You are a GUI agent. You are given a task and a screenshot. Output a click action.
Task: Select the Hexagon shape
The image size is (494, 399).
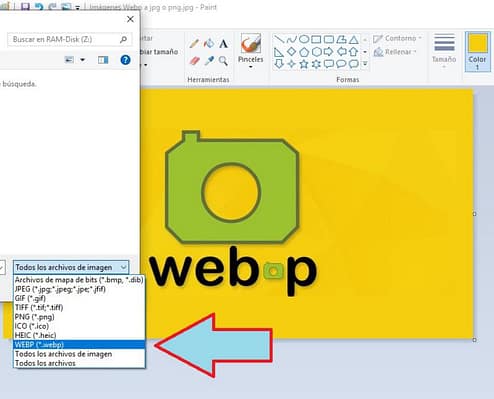(316, 52)
